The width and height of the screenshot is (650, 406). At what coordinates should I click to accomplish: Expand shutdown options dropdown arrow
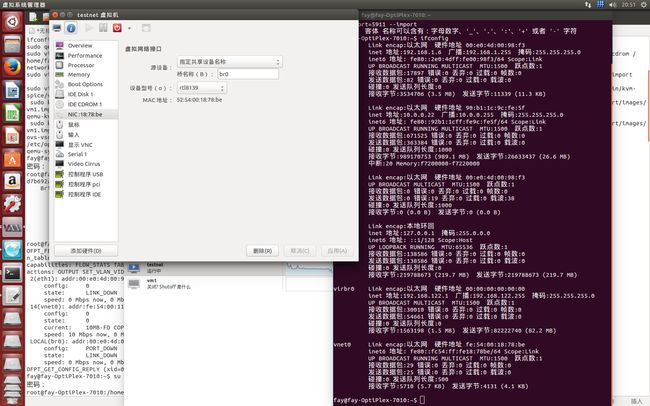129,29
